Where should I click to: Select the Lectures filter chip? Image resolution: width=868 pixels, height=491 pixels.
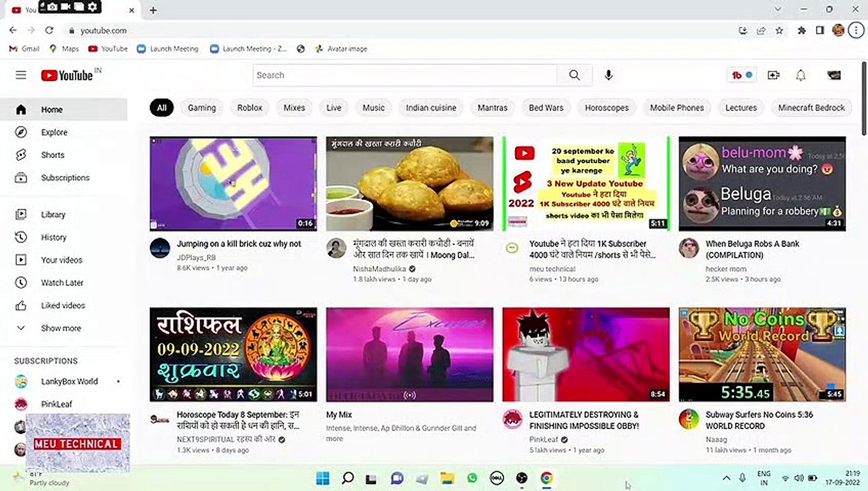point(741,108)
